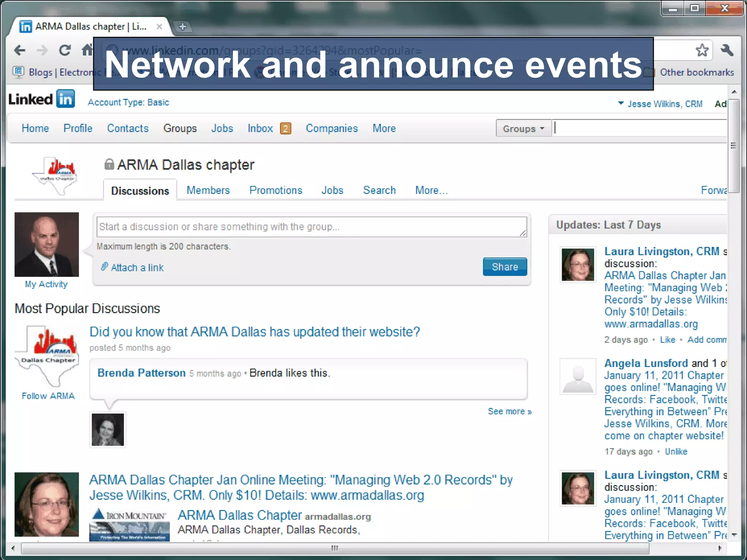Click the horizontal scrollbar right arrow
Screen dimensions: 747x560
[x=720, y=548]
